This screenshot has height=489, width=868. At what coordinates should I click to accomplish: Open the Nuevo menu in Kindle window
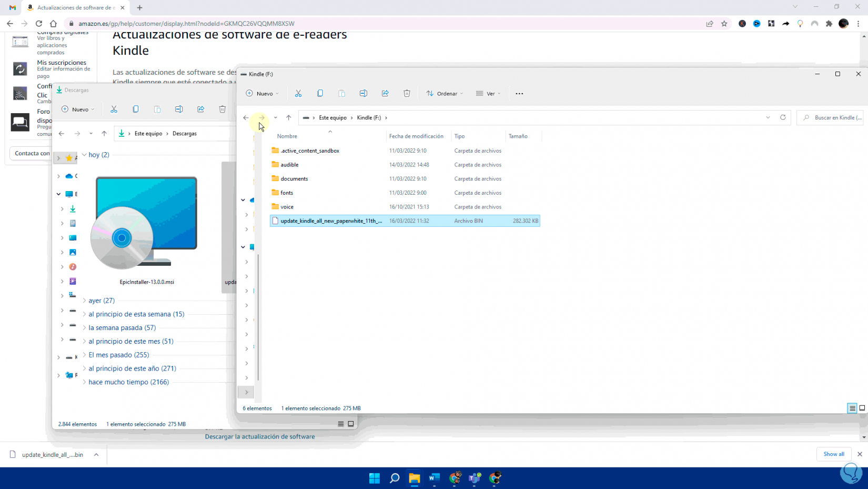[x=263, y=94]
